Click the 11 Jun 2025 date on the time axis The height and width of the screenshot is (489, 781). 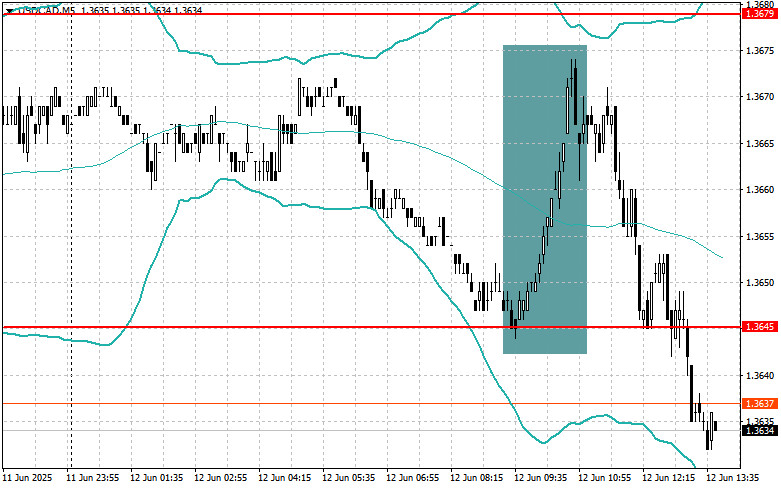[x=27, y=478]
